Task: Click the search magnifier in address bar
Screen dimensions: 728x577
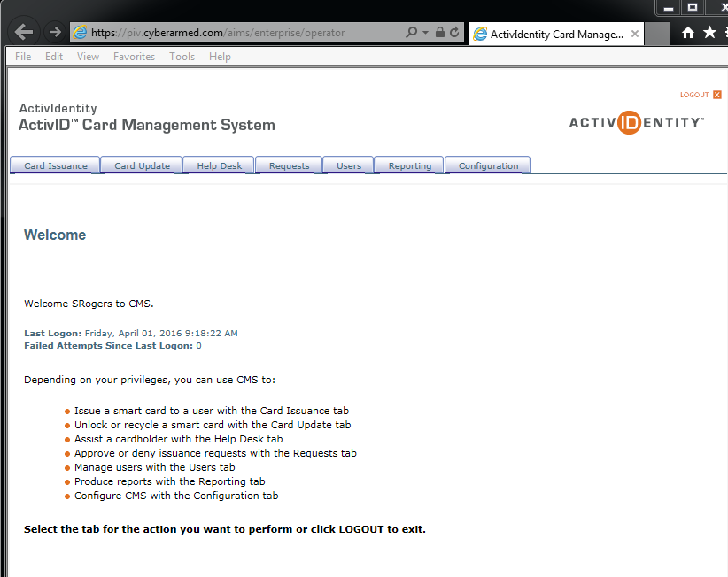Action: (411, 32)
